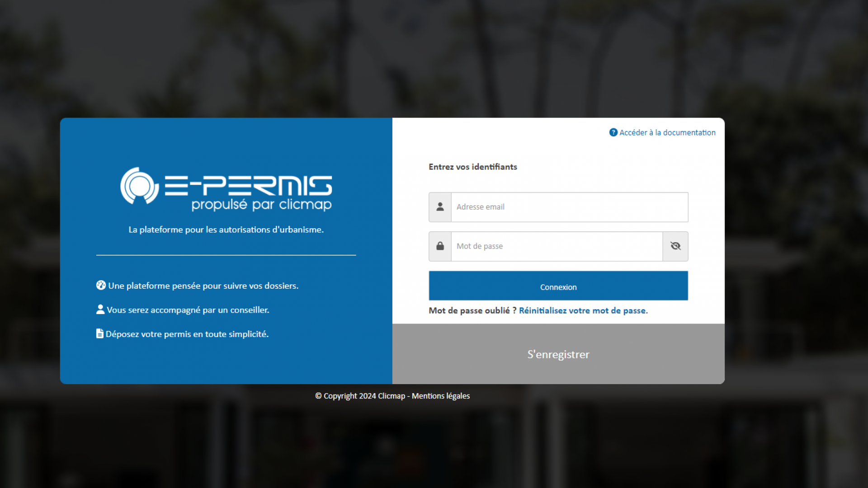Click the '© Copyright 2024 Clicmap' text
The width and height of the screenshot is (868, 488).
[x=360, y=396]
